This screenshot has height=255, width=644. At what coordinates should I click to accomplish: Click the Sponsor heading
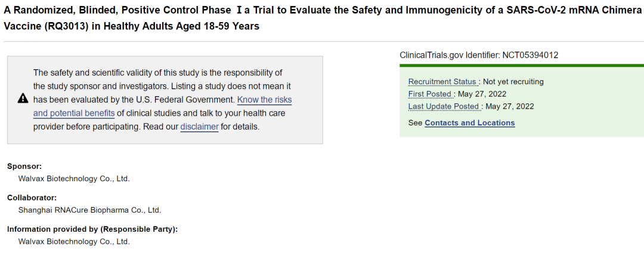(x=24, y=167)
